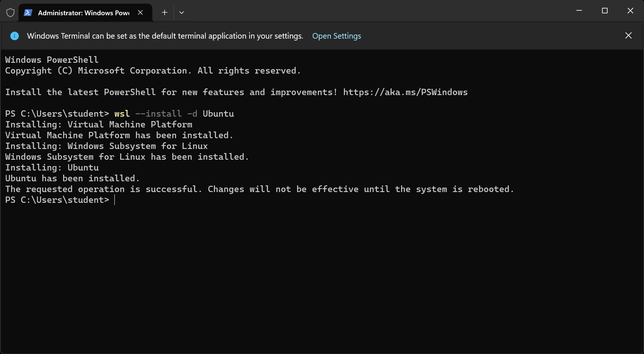Viewport: 644px width, 354px height.
Task: Click the wsl --install -d Ubuntu command text
Action: 174,114
